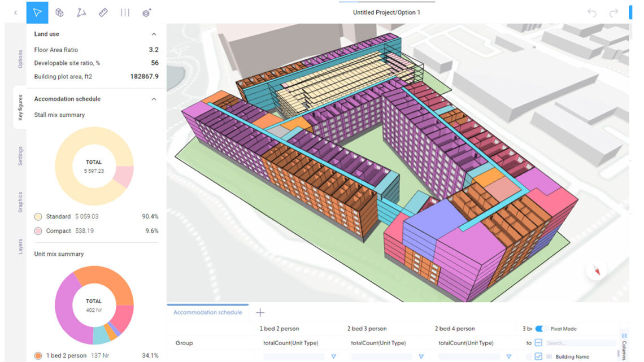Select the arrow selection tool
The width and height of the screenshot is (644, 362).
(37, 12)
